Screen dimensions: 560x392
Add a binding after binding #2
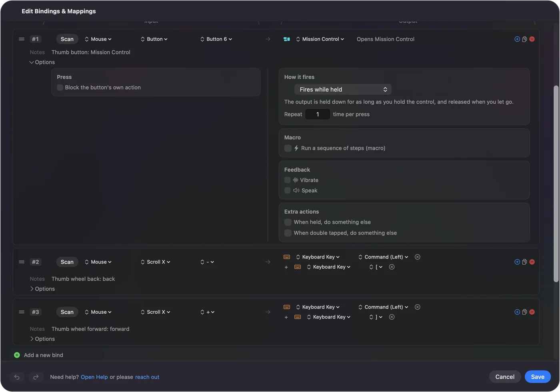click(517, 262)
